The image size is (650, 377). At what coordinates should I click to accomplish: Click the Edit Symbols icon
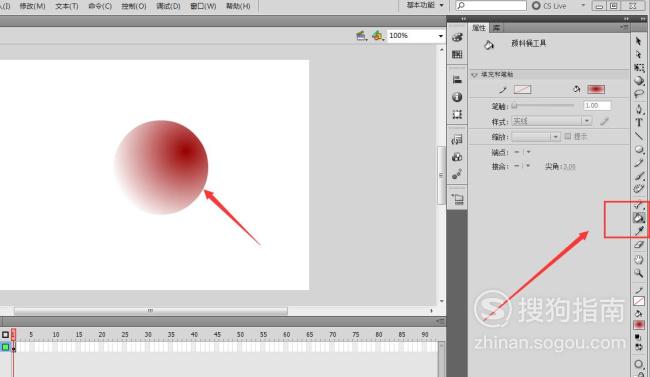(377, 36)
